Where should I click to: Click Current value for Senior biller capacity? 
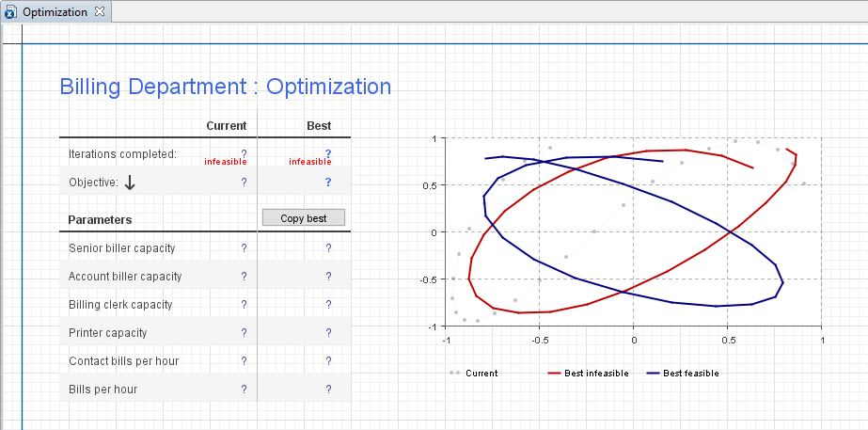(245, 248)
